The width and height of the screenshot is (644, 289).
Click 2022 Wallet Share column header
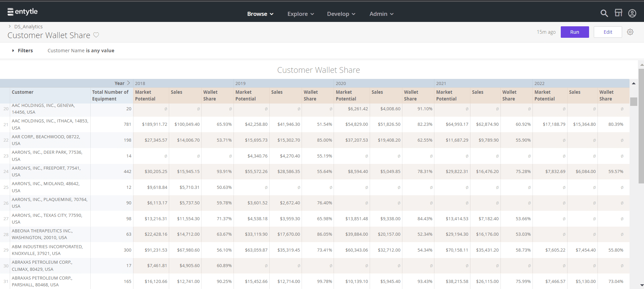pyautogui.click(x=606, y=95)
